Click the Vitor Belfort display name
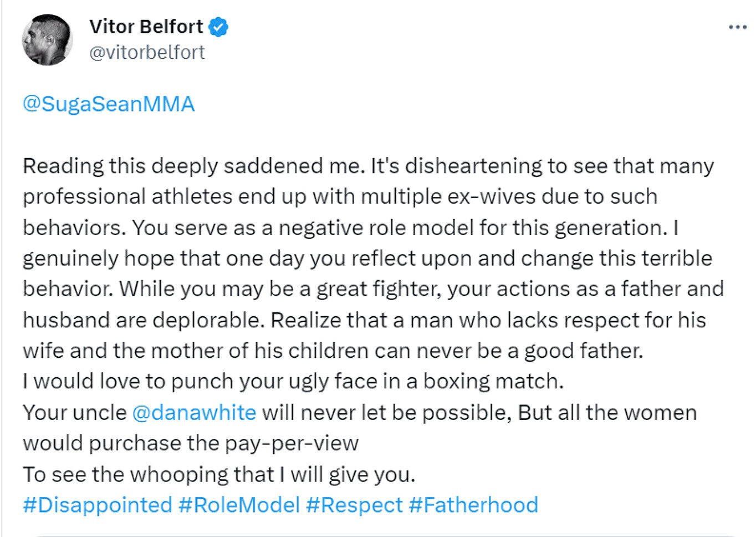 [146, 27]
